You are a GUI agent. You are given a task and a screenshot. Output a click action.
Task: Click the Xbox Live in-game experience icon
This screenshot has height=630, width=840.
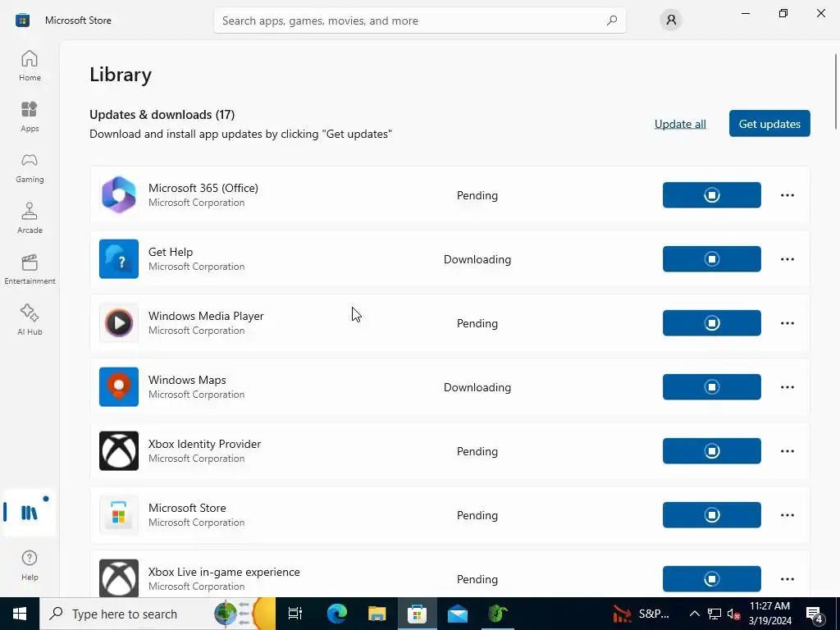[x=119, y=578]
